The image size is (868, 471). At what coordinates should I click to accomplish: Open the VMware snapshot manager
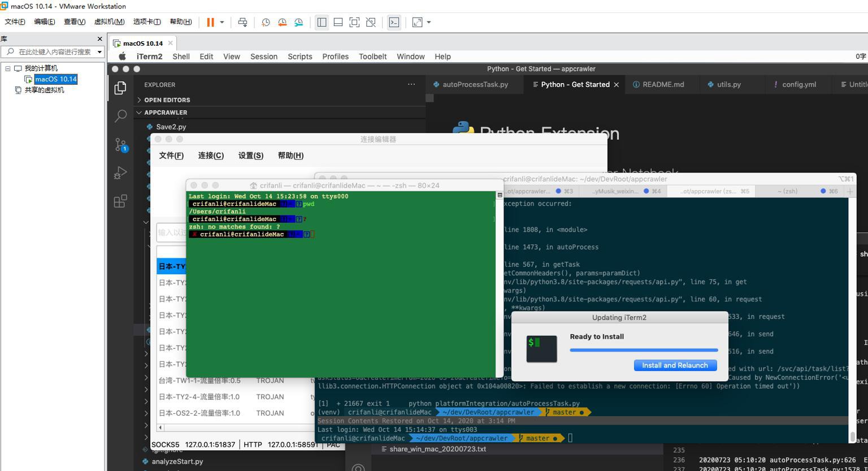point(298,22)
